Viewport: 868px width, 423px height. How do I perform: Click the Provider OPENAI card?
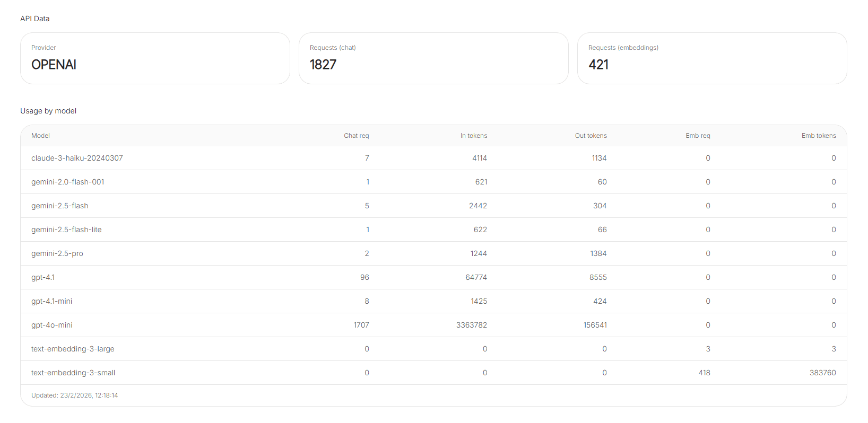pyautogui.click(x=155, y=58)
